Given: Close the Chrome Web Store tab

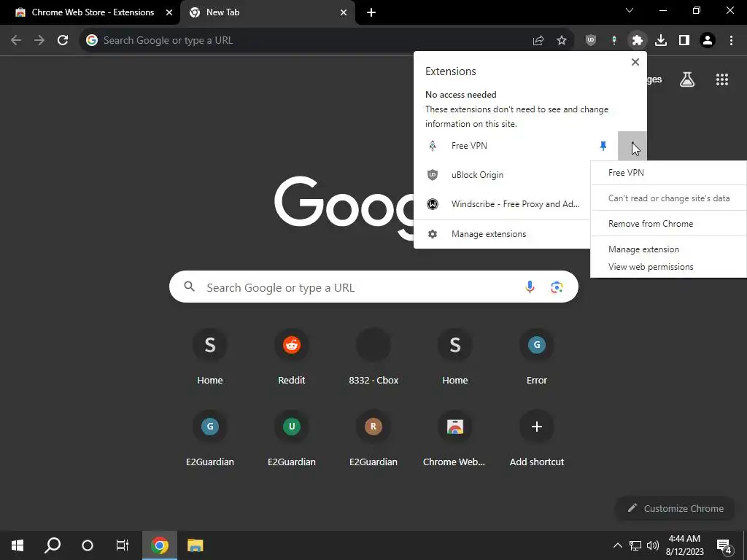Looking at the screenshot, I should [169, 12].
